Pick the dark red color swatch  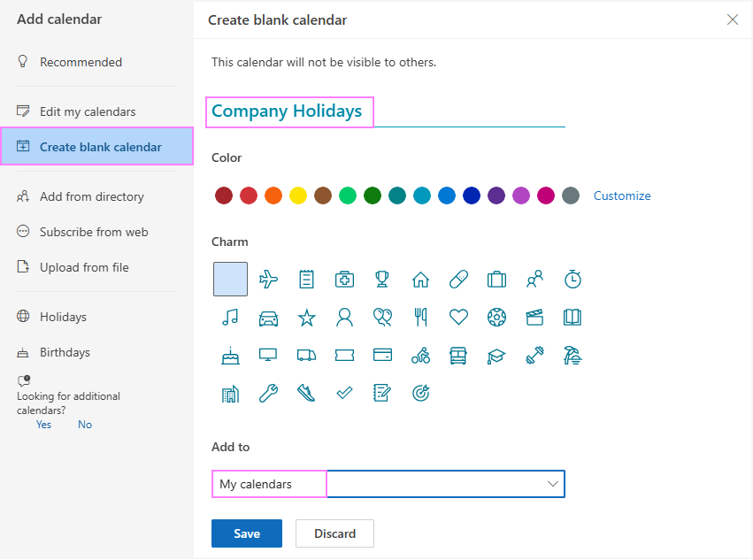point(224,196)
